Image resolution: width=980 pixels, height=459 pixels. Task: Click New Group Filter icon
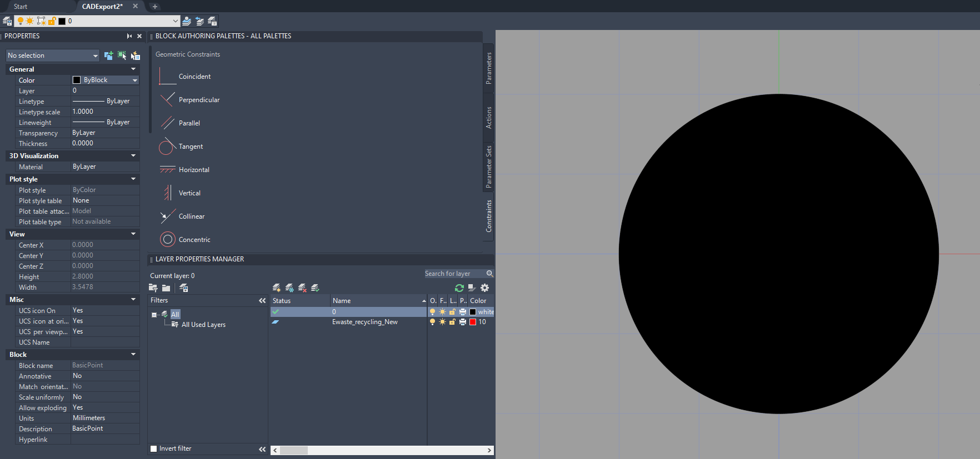tap(166, 287)
